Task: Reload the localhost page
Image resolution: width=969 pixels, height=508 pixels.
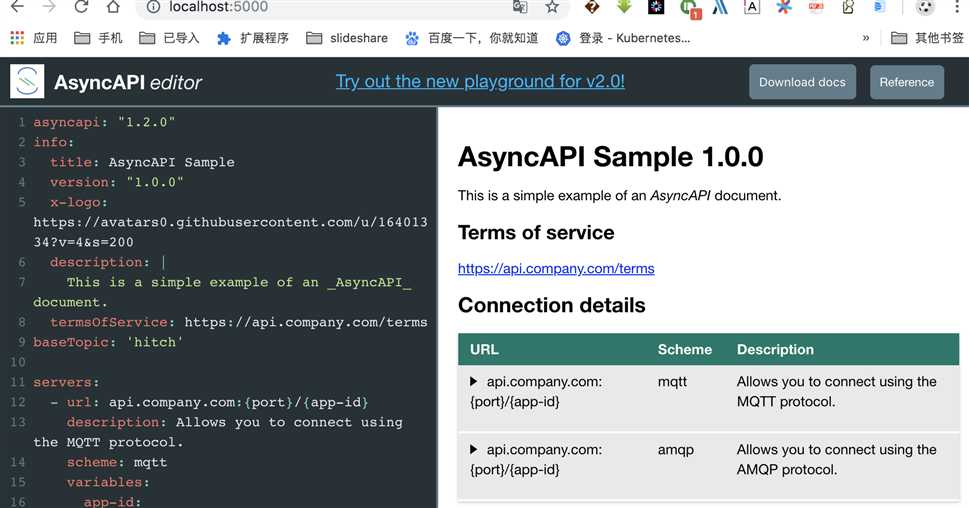Action: (x=81, y=7)
